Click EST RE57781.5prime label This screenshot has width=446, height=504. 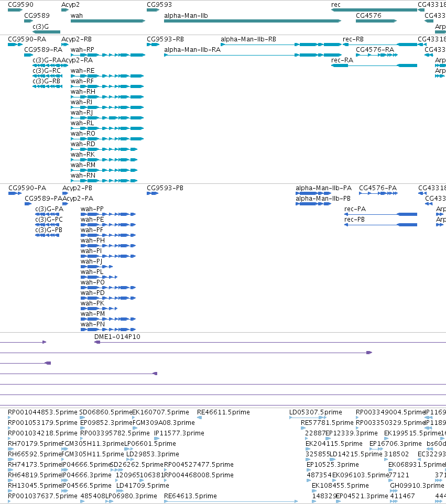[x=327, y=423]
